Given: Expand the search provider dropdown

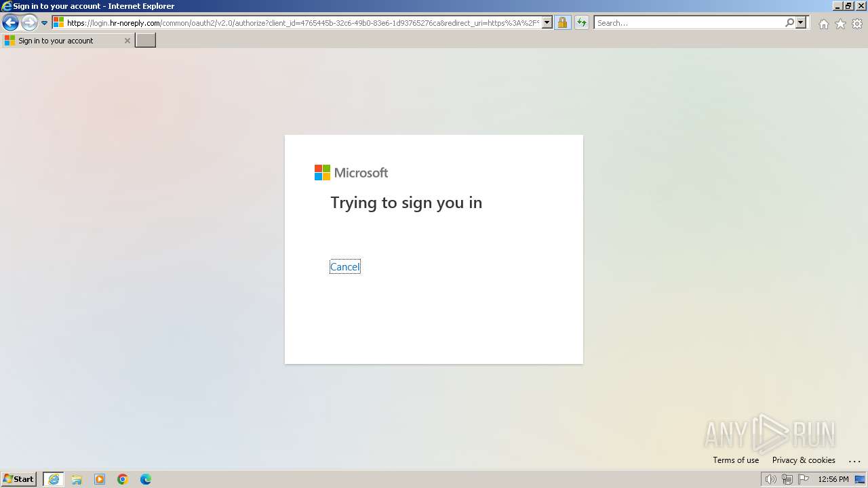Looking at the screenshot, I should 801,22.
